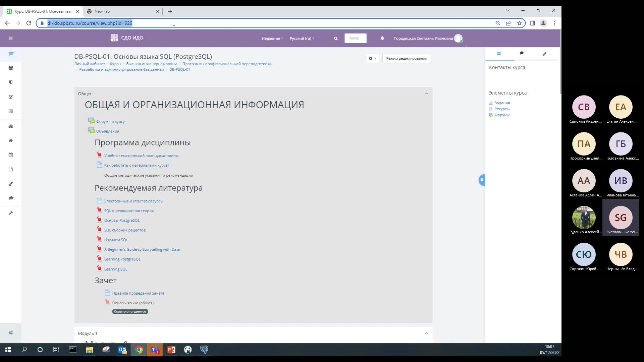Switch to the New Tab browser tab
This screenshot has width=644, height=362.
coord(122,11)
